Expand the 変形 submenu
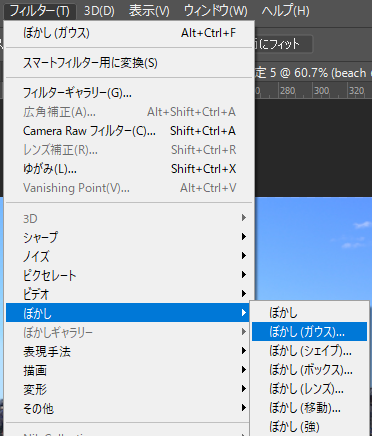 click(128, 389)
